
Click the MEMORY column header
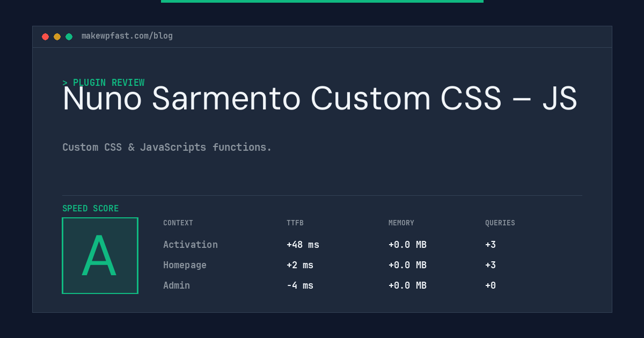(401, 223)
